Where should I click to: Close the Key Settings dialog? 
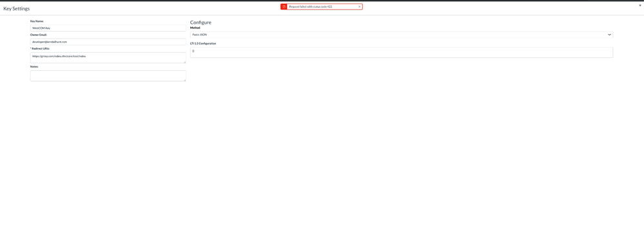pos(640,5)
